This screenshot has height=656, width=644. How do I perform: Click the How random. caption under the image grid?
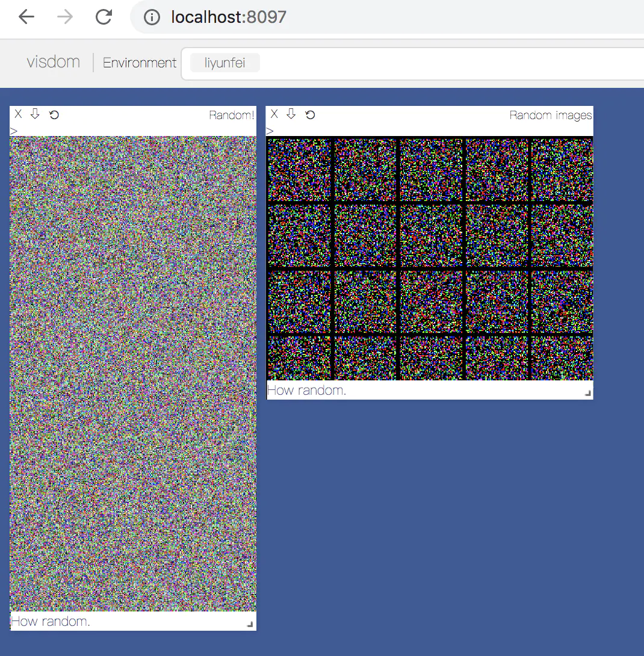click(x=306, y=390)
